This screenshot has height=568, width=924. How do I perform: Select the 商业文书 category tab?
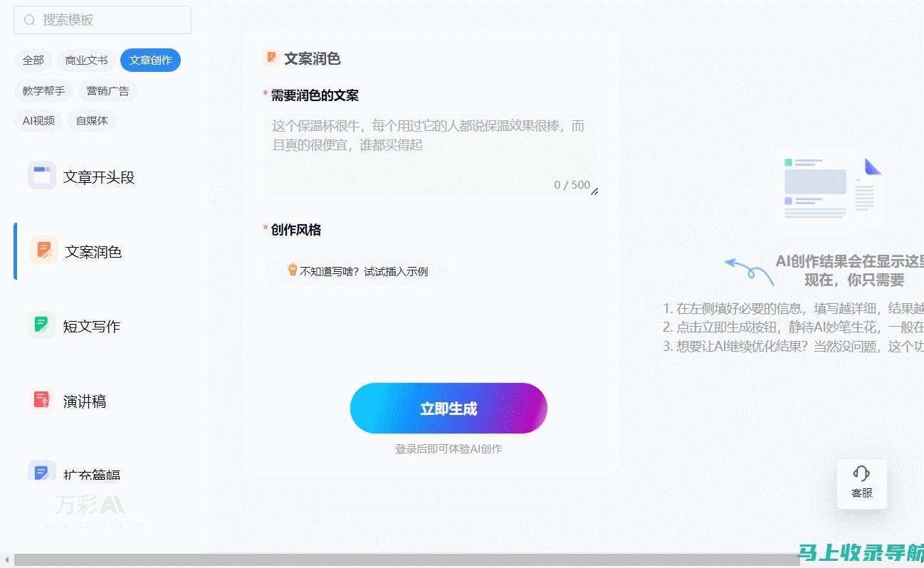coord(86,61)
